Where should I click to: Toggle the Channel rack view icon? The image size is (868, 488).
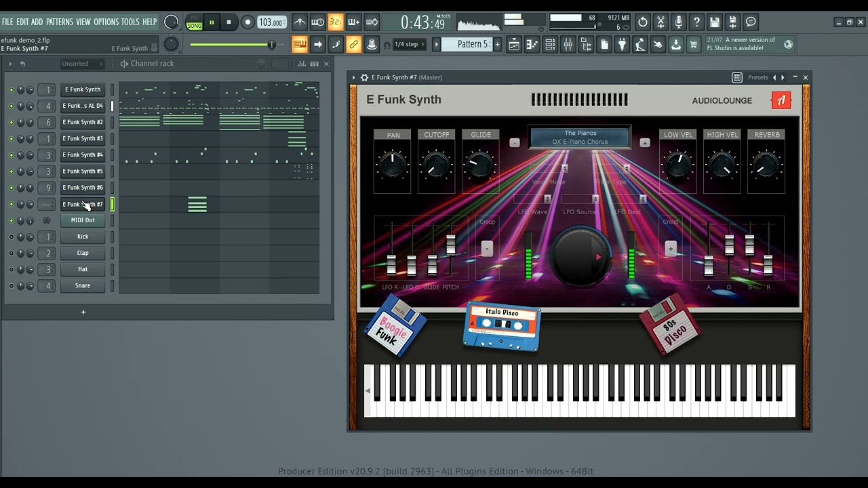tap(550, 45)
